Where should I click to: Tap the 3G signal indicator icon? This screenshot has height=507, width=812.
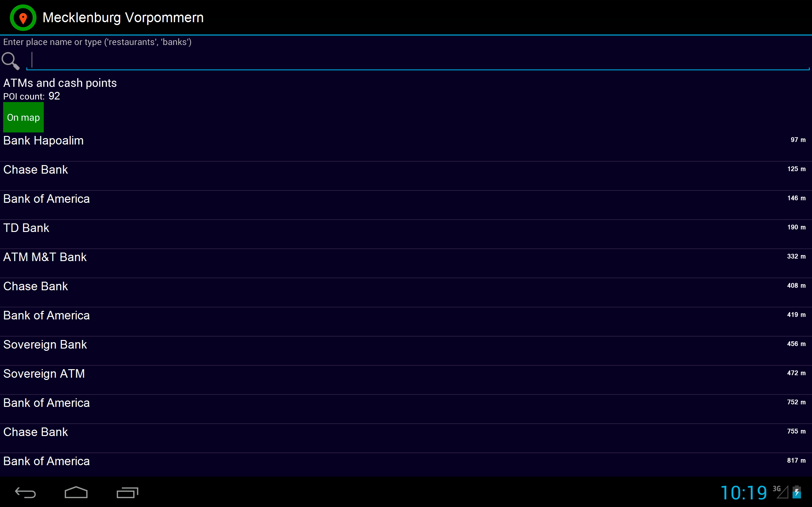point(781,491)
